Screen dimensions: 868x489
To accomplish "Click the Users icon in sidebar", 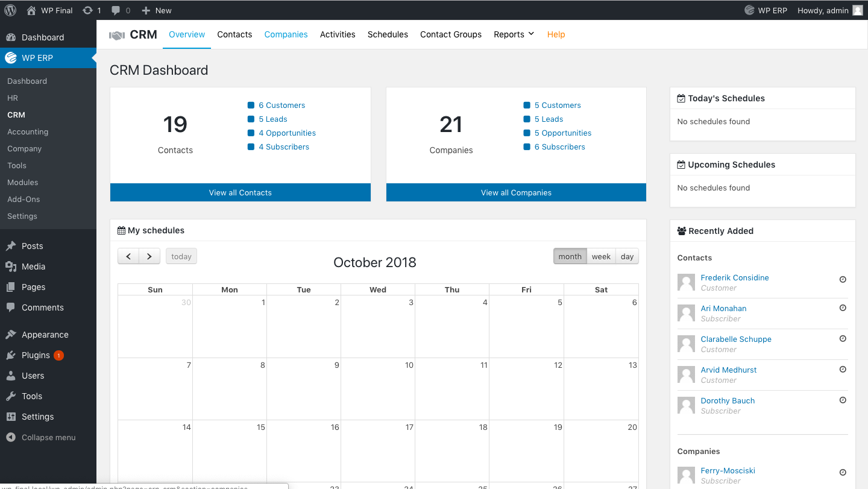I will [11, 376].
